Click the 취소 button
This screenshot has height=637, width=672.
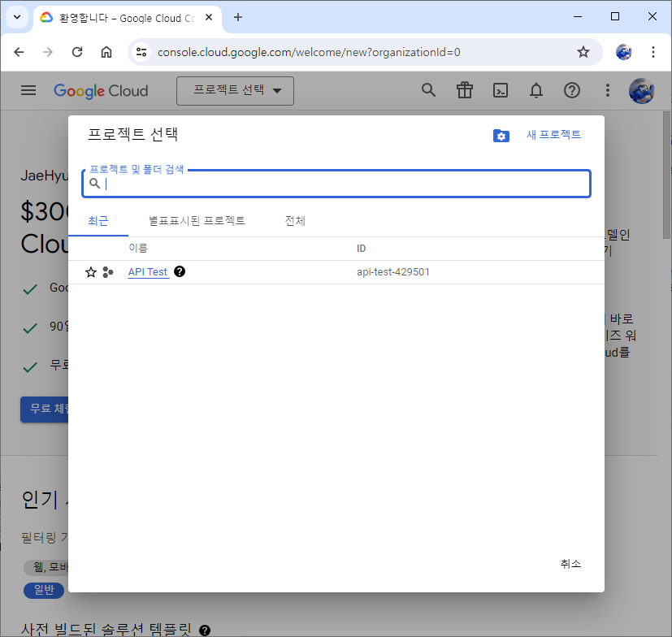coord(570,564)
